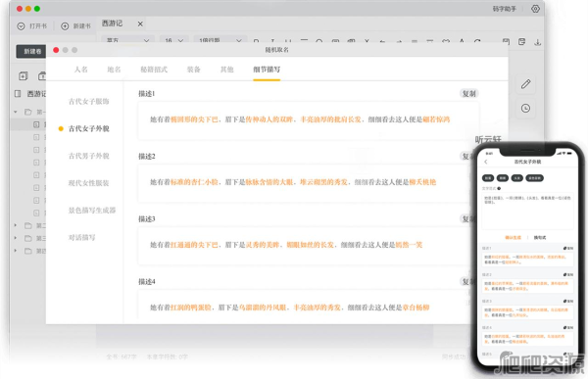Click the 本章字符数 counter in status bar
The image size is (588, 379).
[167, 356]
